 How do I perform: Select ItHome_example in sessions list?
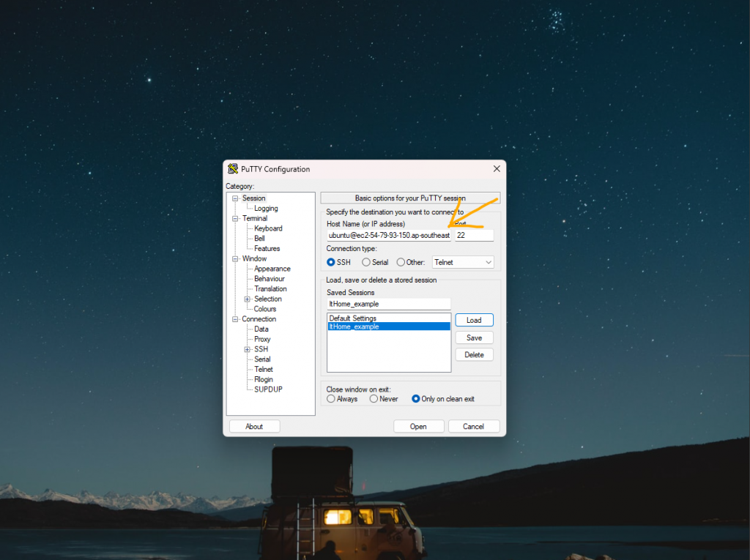[x=388, y=326]
